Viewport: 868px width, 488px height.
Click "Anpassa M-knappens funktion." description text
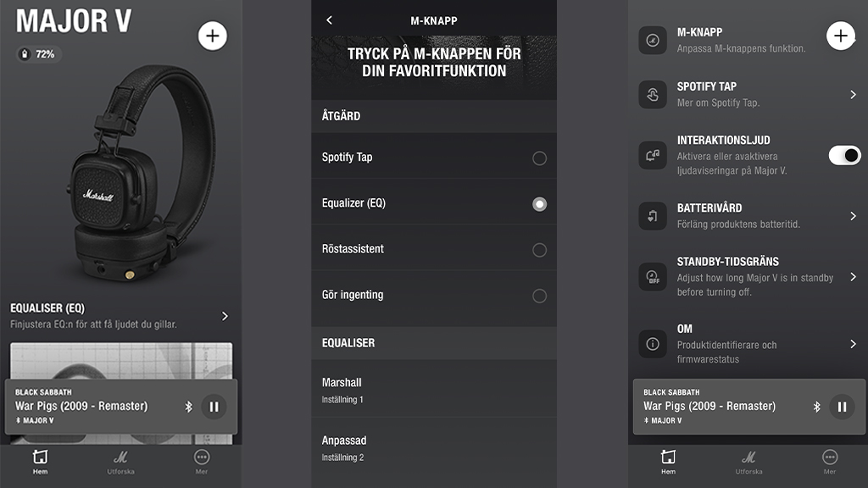pyautogui.click(x=741, y=48)
